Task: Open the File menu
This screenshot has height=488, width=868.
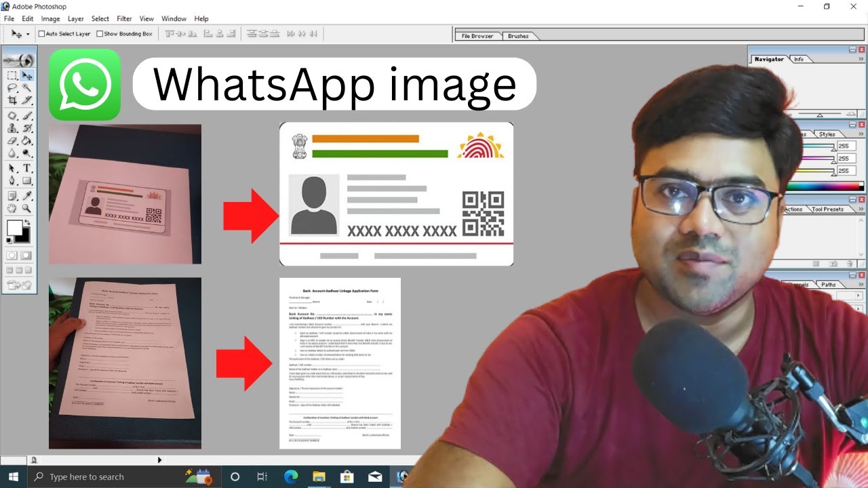Action: tap(9, 19)
